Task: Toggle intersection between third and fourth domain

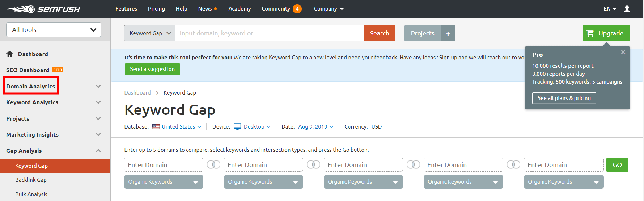Action: (x=413, y=164)
